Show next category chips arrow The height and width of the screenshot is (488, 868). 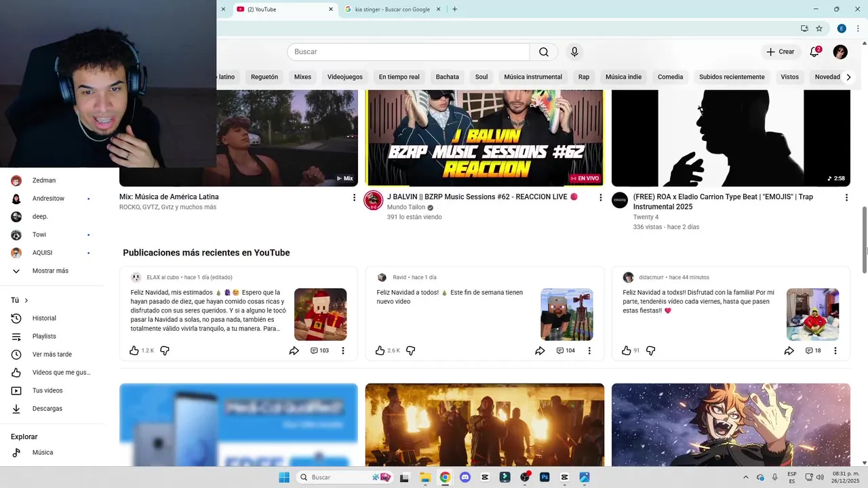click(848, 77)
